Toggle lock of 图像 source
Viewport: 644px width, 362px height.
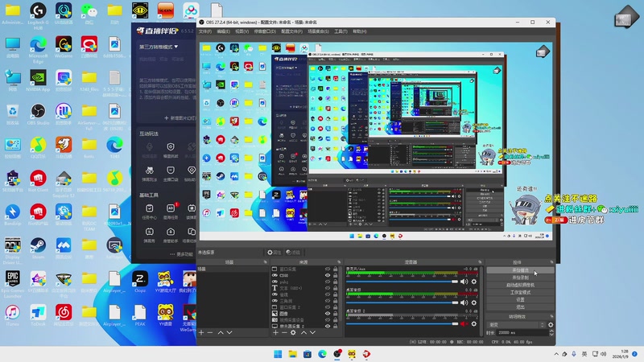pyautogui.click(x=335, y=314)
